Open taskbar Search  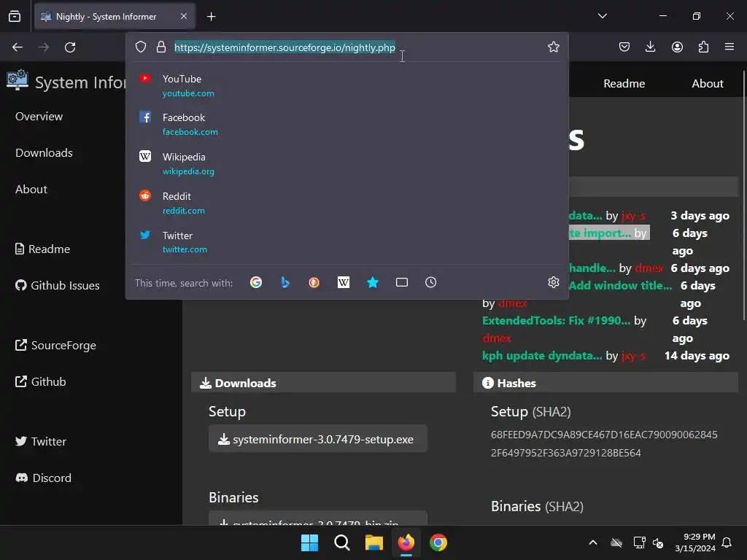coord(341,542)
